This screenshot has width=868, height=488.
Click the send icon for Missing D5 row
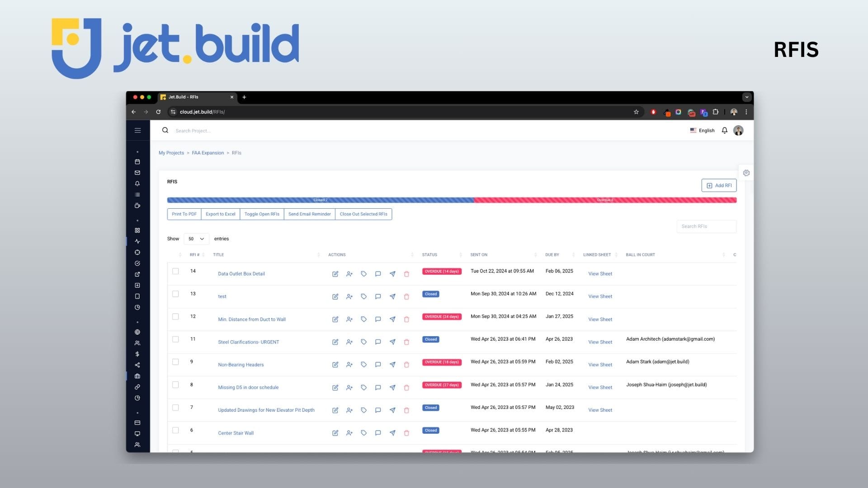click(x=392, y=387)
